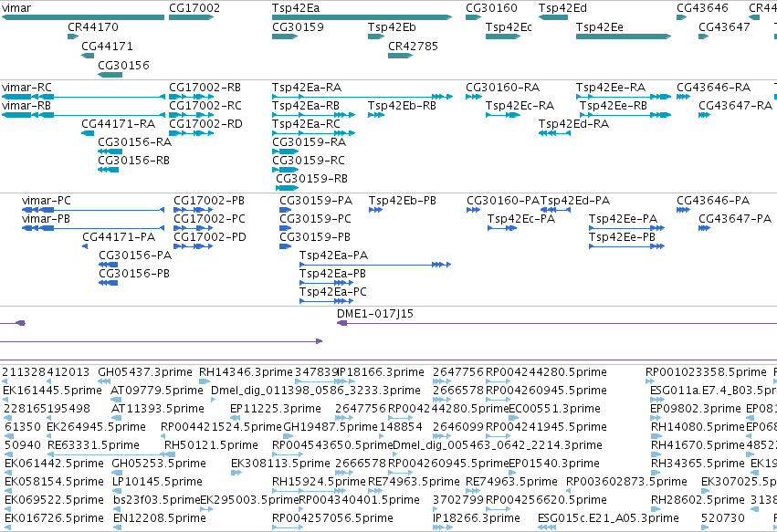
Task: Select the Tsp42Ee-PB protein label
Action: coord(622,237)
